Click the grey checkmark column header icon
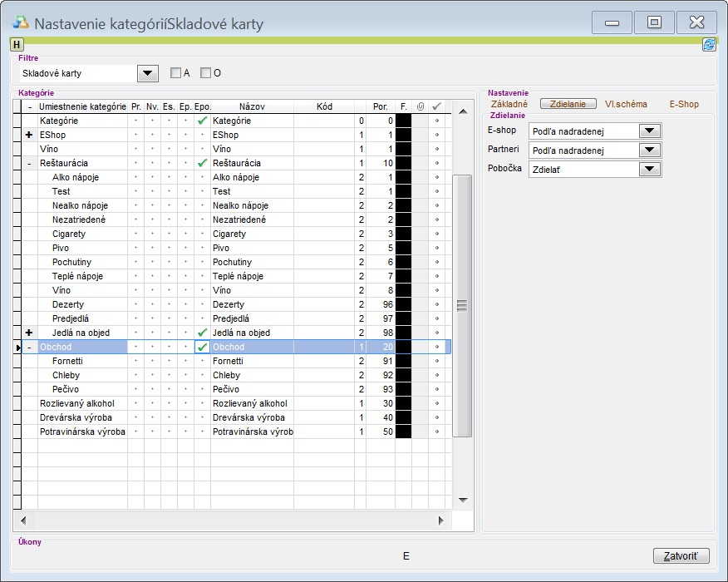728x582 pixels. [x=436, y=106]
